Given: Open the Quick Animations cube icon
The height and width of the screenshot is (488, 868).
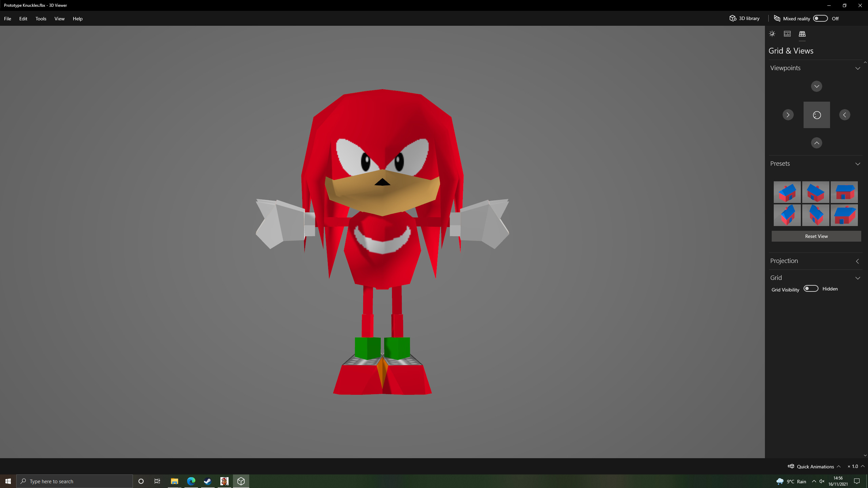Looking at the screenshot, I should coord(791,466).
